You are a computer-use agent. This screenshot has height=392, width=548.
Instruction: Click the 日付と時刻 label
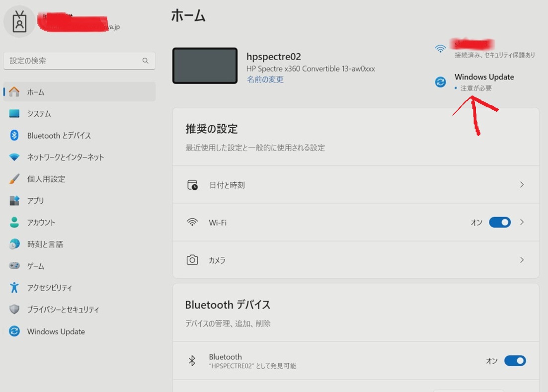227,185
